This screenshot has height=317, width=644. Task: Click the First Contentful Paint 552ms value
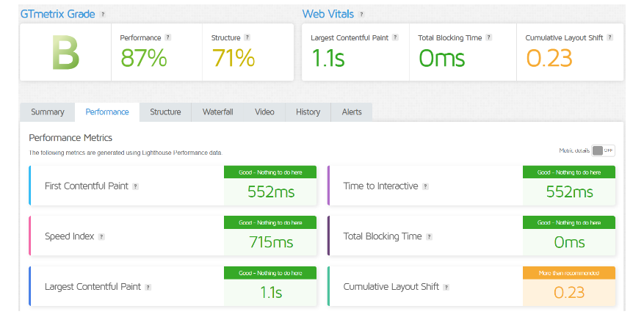click(x=271, y=192)
